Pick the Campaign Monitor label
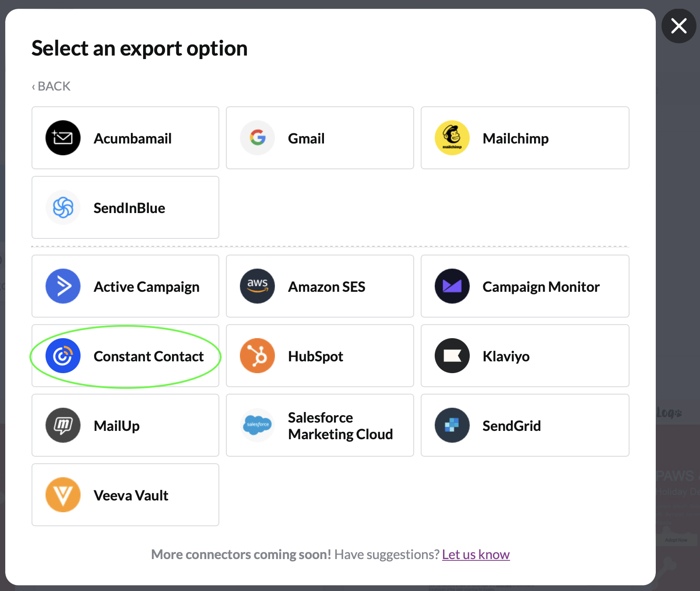The height and width of the screenshot is (591, 700). 541,287
